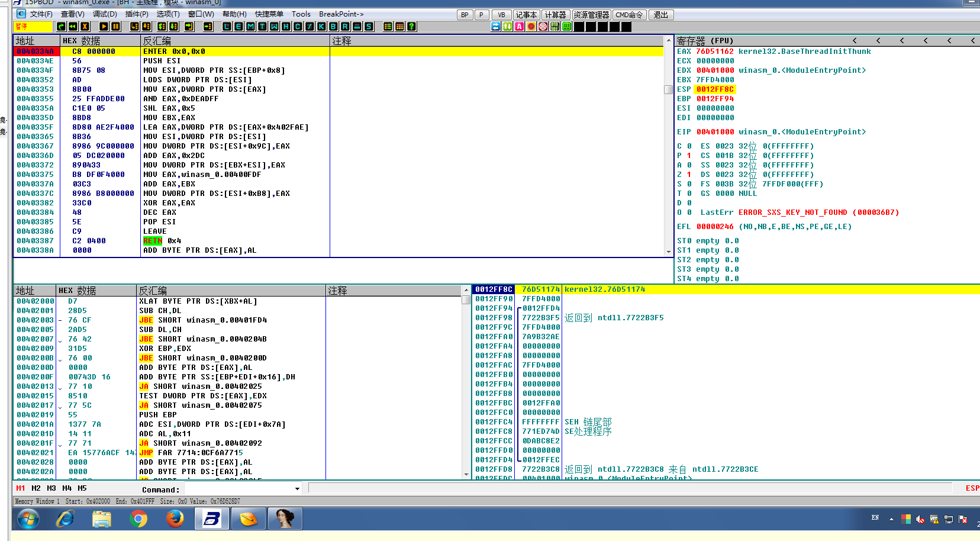Click the pink letter A icon

click(x=520, y=27)
